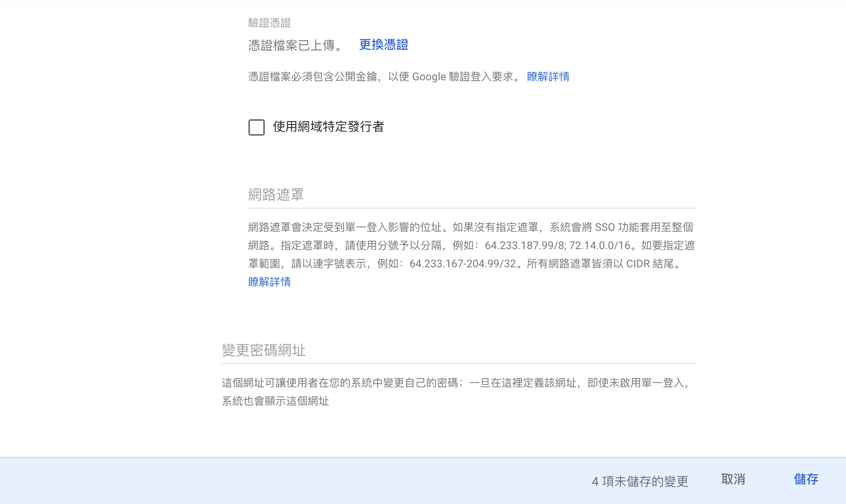This screenshot has height=504, width=846.
Task: Click the 網路遮罩 input field heading
Action: point(276,194)
